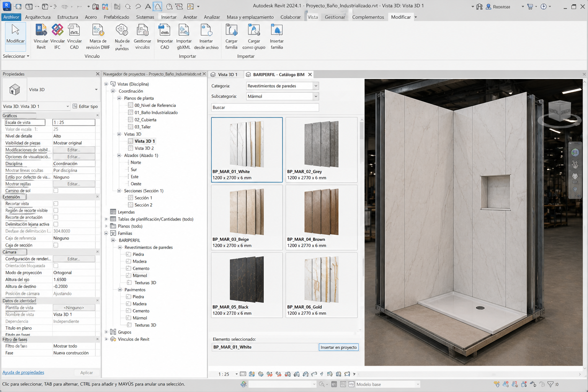Screen dimensions: 588x392
Task: Expand Planos (todo) tree node
Action: pyautogui.click(x=106, y=226)
